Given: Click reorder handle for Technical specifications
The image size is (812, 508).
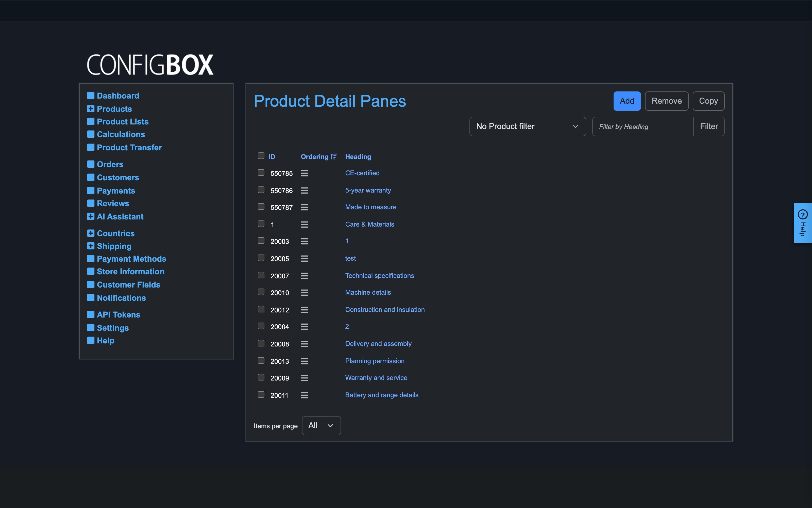Looking at the screenshot, I should click(x=304, y=276).
